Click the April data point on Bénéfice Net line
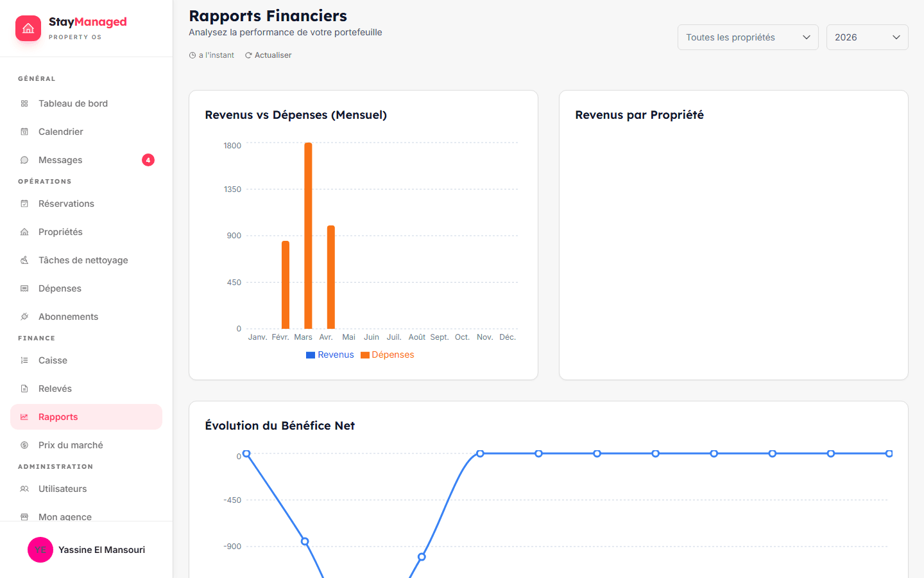 click(x=422, y=556)
